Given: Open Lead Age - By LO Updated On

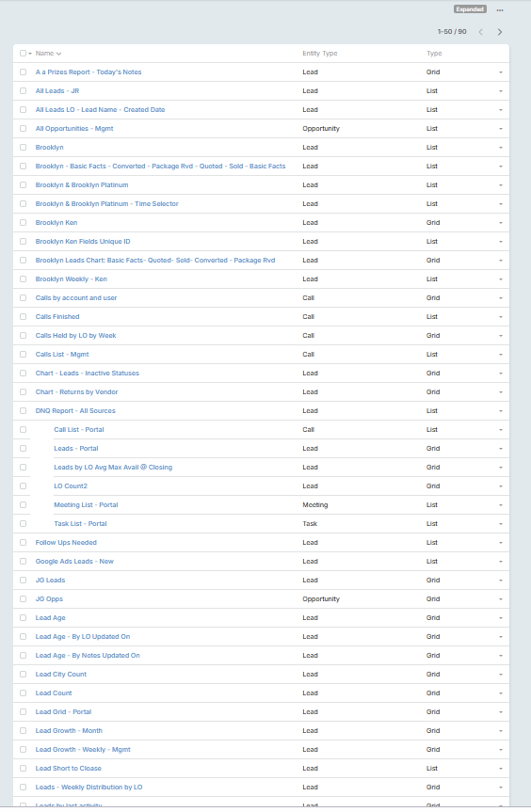Looking at the screenshot, I should click(x=82, y=636).
